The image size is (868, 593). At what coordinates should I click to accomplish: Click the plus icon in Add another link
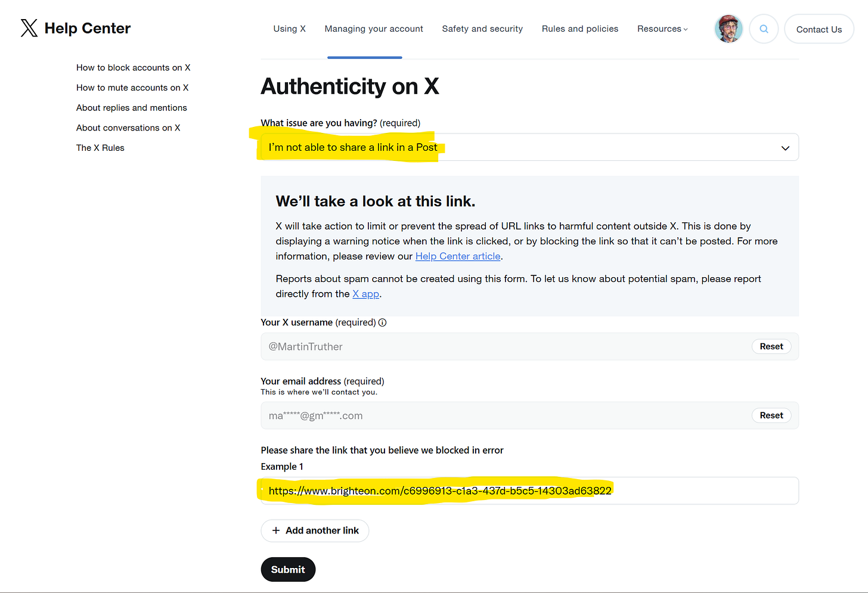(276, 530)
